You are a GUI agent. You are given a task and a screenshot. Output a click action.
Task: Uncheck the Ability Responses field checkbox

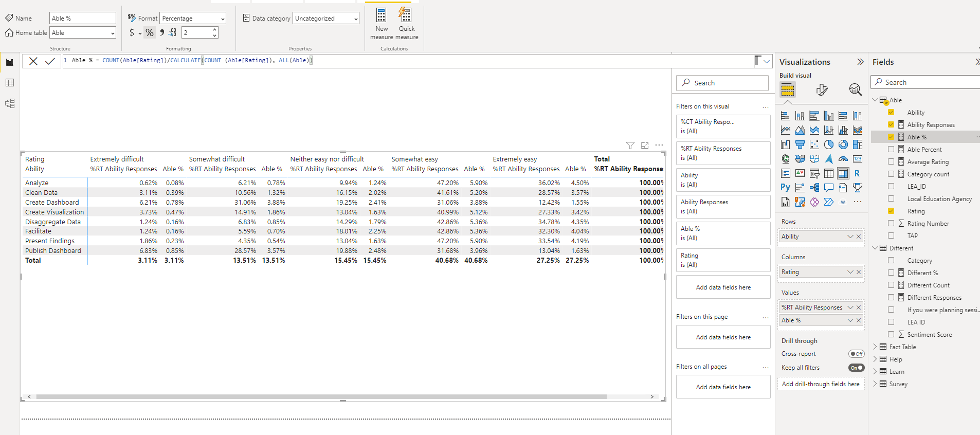pyautogui.click(x=891, y=124)
